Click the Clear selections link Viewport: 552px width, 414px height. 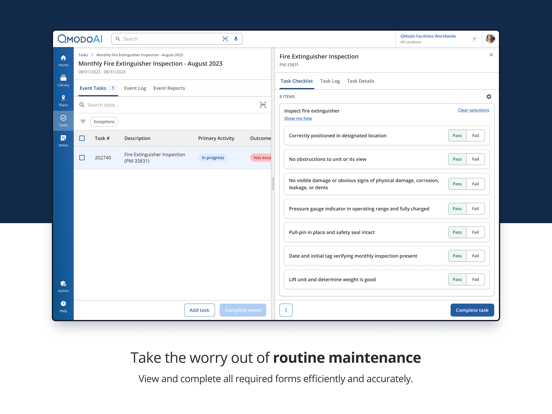[x=473, y=111]
